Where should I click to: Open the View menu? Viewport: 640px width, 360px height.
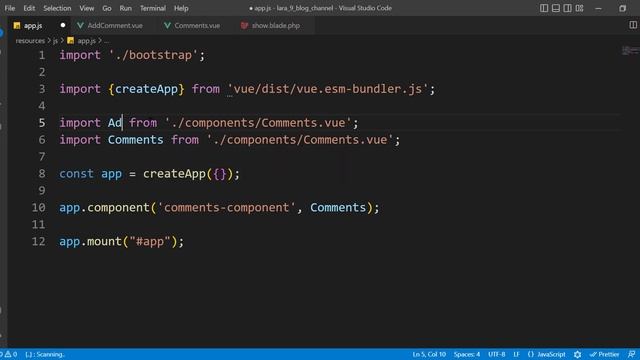click(87, 8)
